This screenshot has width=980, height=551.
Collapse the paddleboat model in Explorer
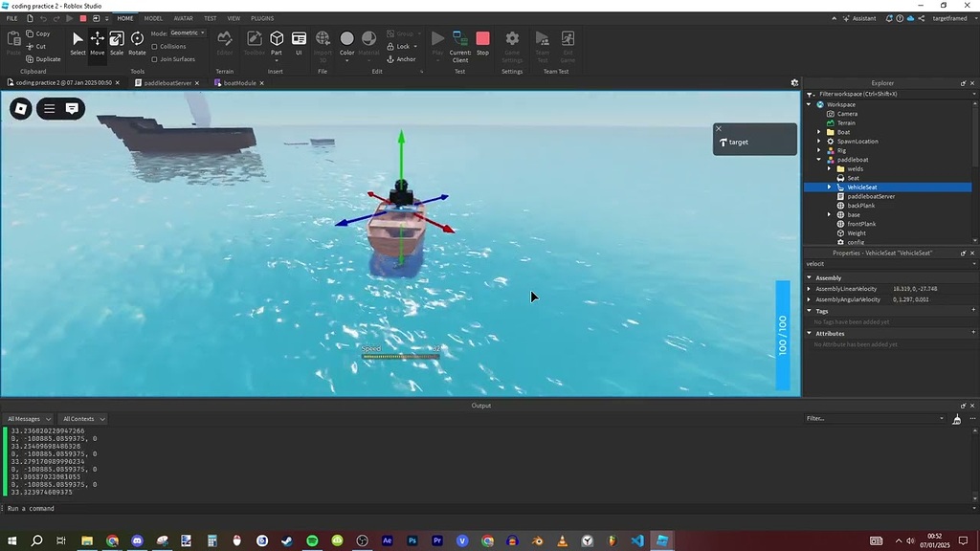[819, 160]
